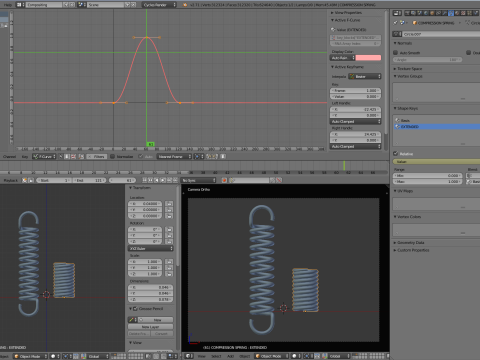The image size is (480, 360).
Task: Open the Render Layers properties tab icon
Action: tap(413, 13)
